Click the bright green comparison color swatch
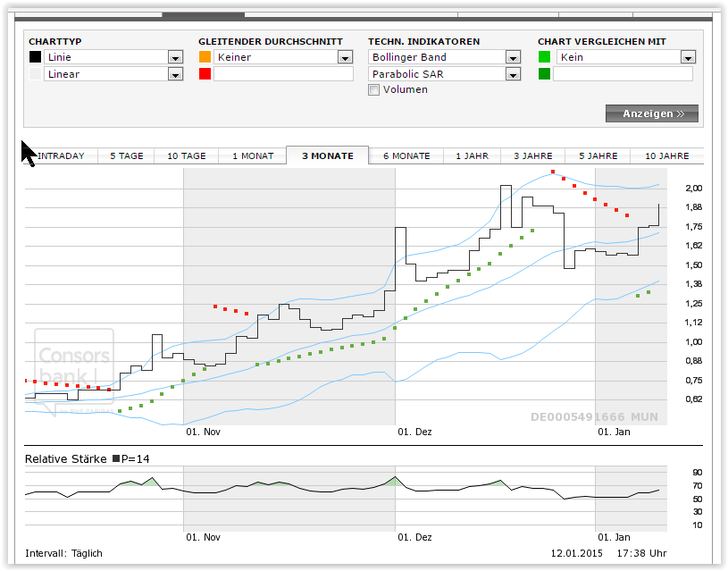The image size is (728, 571). coord(544,57)
